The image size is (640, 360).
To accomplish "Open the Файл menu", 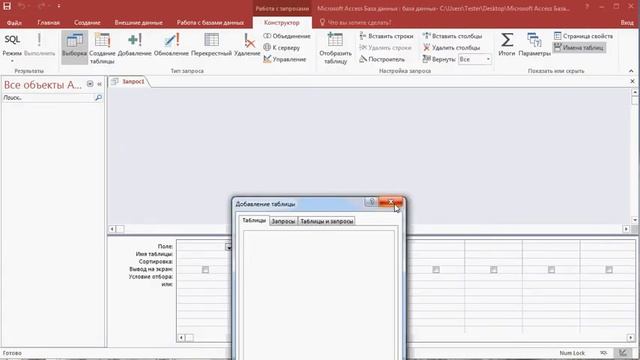I will tap(14, 22).
